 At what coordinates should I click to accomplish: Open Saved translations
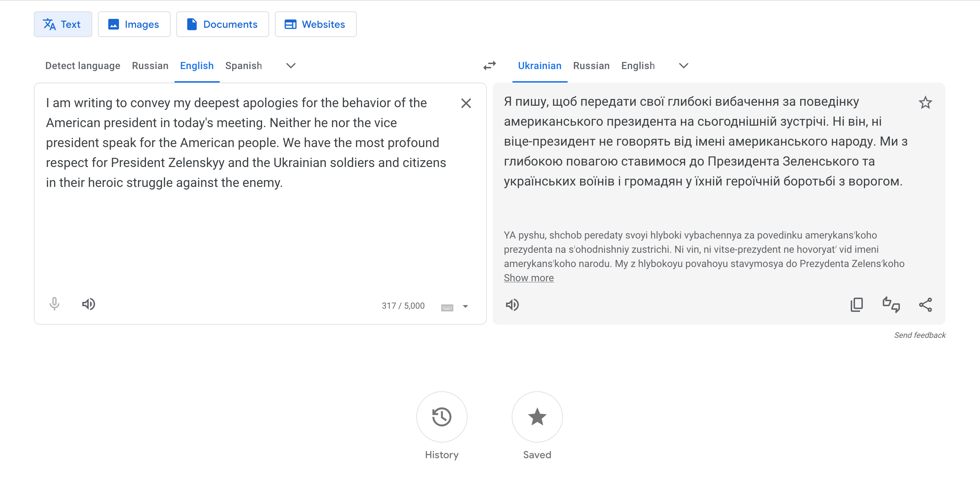(537, 417)
